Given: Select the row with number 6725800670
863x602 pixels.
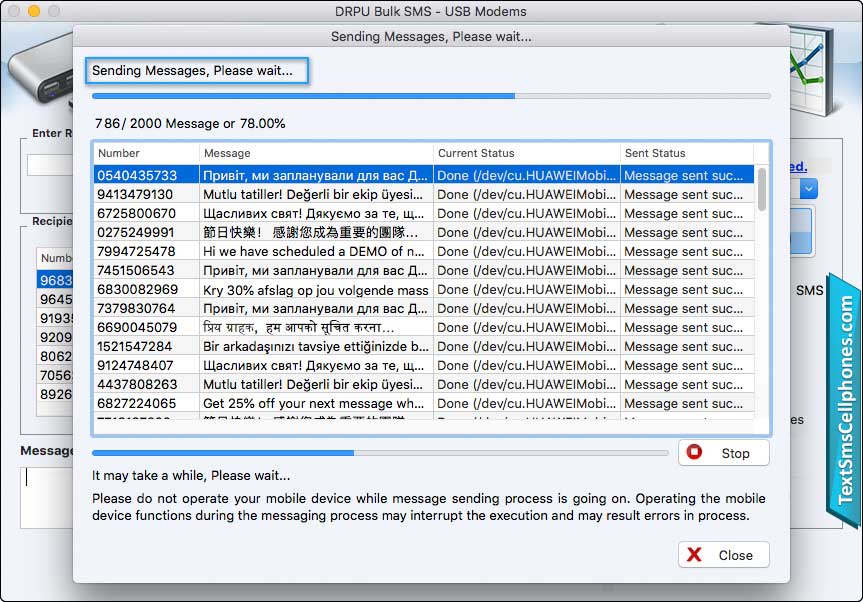Looking at the screenshot, I should (x=423, y=213).
